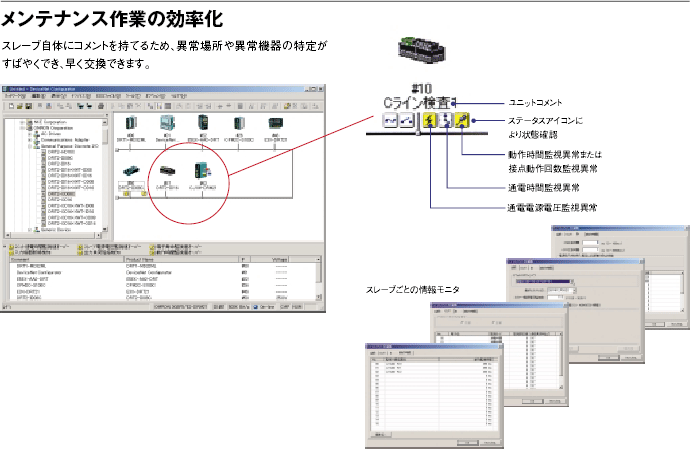Select the node #02 device icon
690x449 pixels.
pyautogui.click(x=203, y=123)
